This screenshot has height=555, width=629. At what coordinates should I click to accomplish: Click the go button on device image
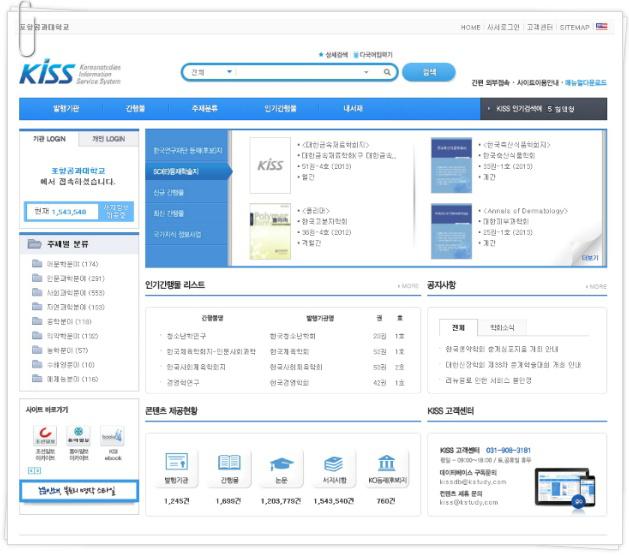click(578, 502)
